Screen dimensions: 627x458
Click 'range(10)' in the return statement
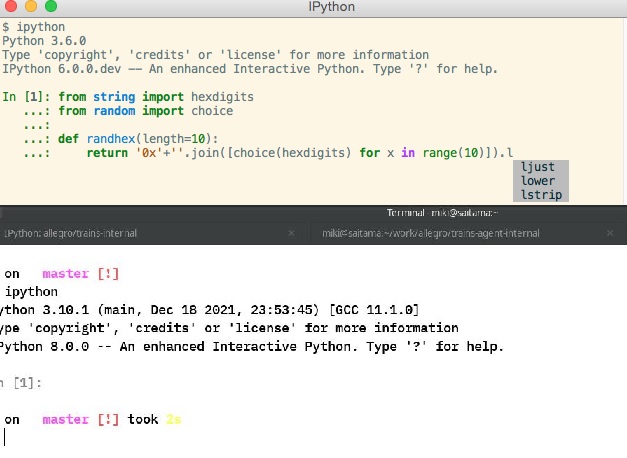pyautogui.click(x=454, y=153)
